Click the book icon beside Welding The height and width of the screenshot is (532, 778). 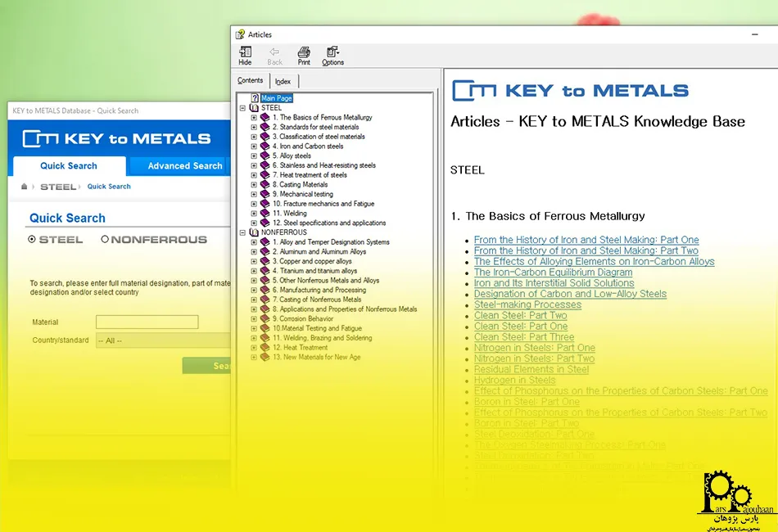(x=265, y=213)
